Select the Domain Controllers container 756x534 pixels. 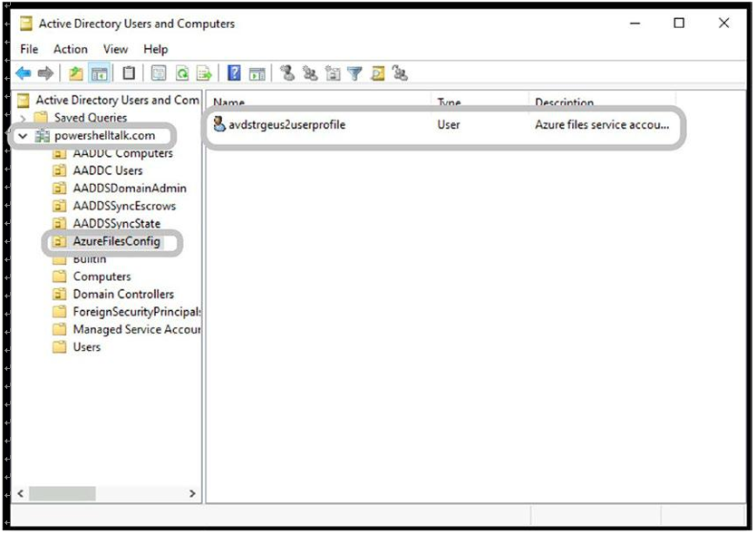(123, 295)
